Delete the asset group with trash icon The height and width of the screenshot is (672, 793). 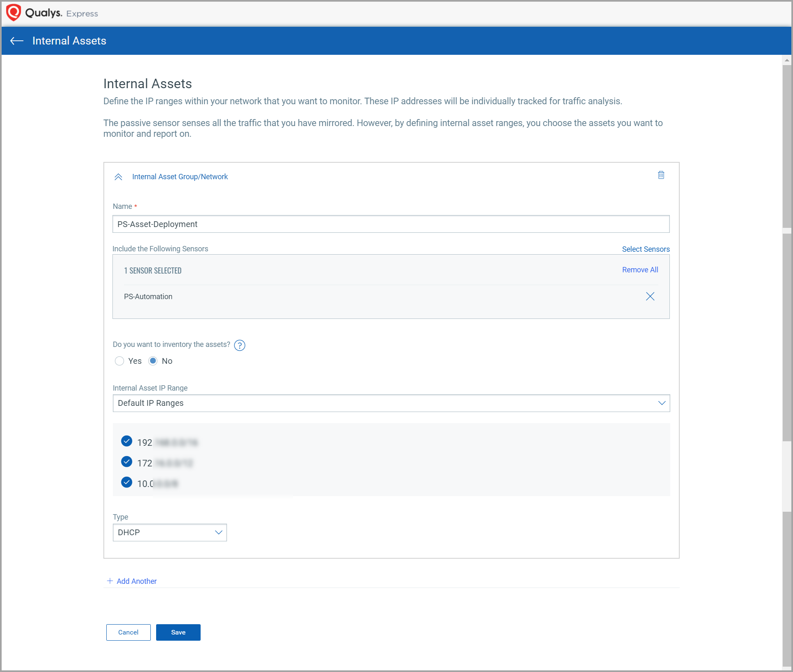coord(661,175)
